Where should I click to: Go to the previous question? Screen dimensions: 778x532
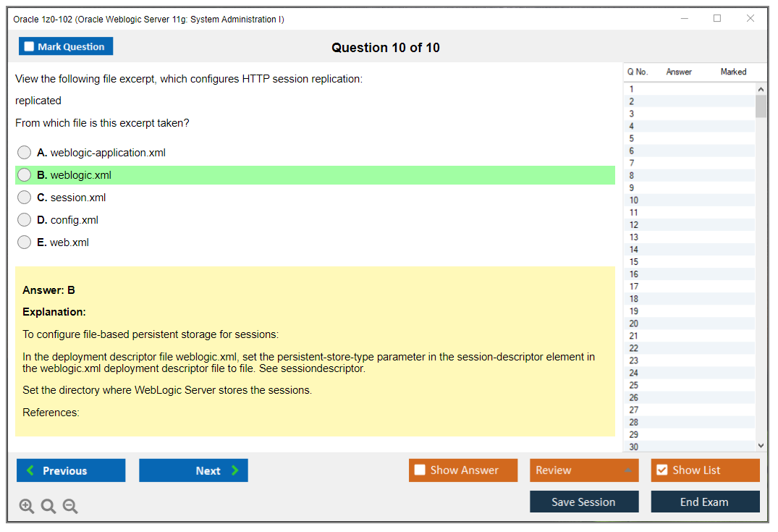(71, 470)
